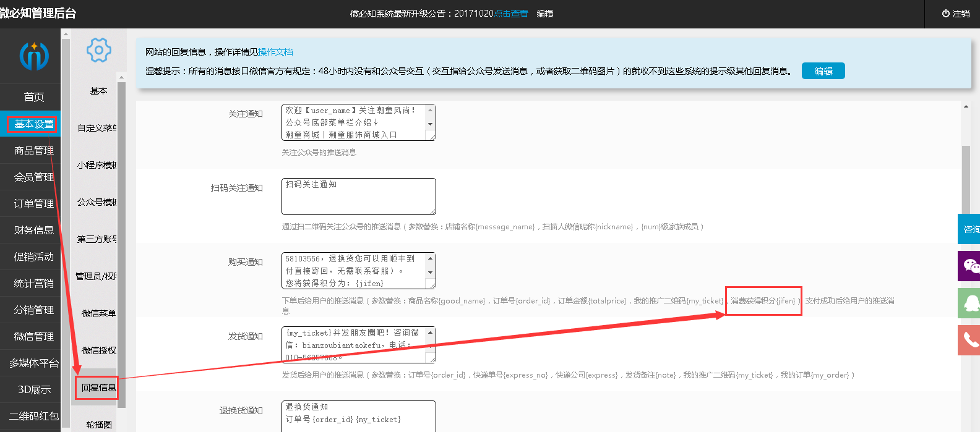This screenshot has height=432, width=980.
Task: Click the WeChat chat bubble icon
Action: (969, 266)
